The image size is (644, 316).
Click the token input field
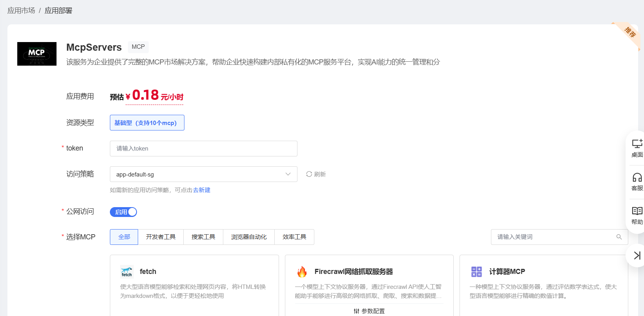203,149
